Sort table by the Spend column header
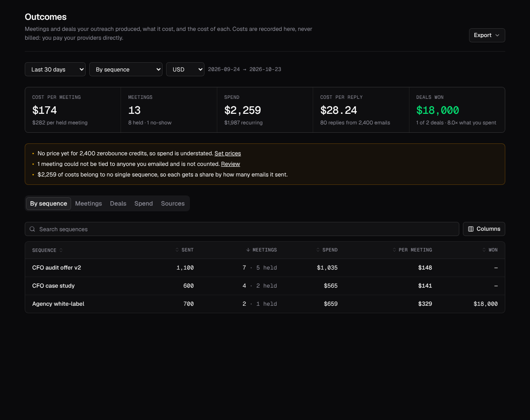The height and width of the screenshot is (420, 530). tap(327, 250)
